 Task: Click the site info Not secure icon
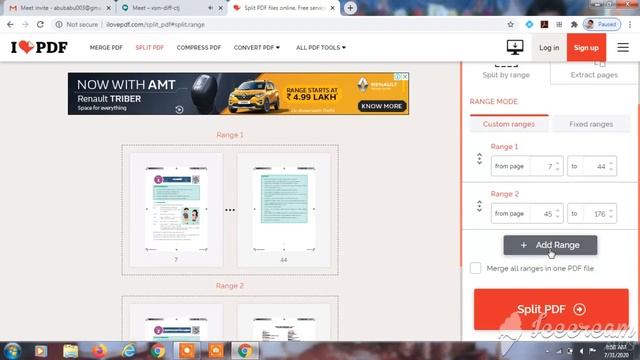pos(59,24)
